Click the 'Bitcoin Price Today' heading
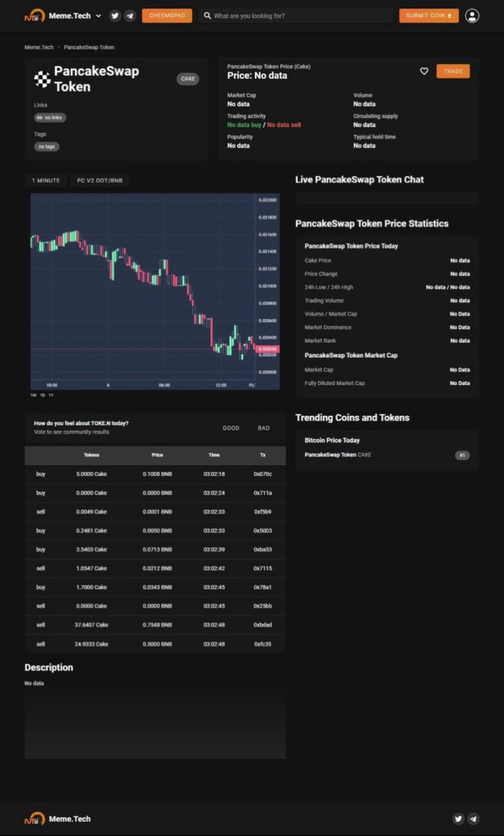The width and height of the screenshot is (504, 836). point(332,440)
